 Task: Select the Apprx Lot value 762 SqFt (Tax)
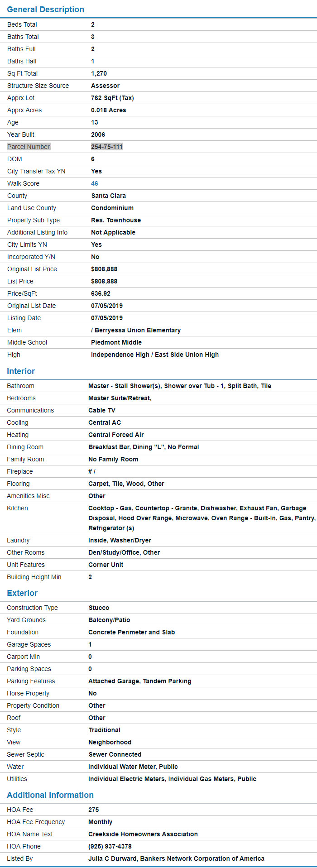click(112, 98)
